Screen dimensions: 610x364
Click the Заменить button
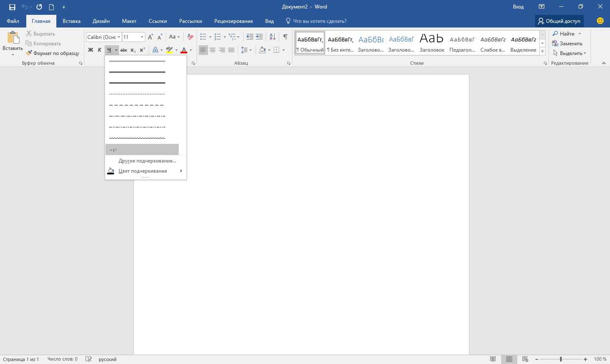[x=567, y=44]
